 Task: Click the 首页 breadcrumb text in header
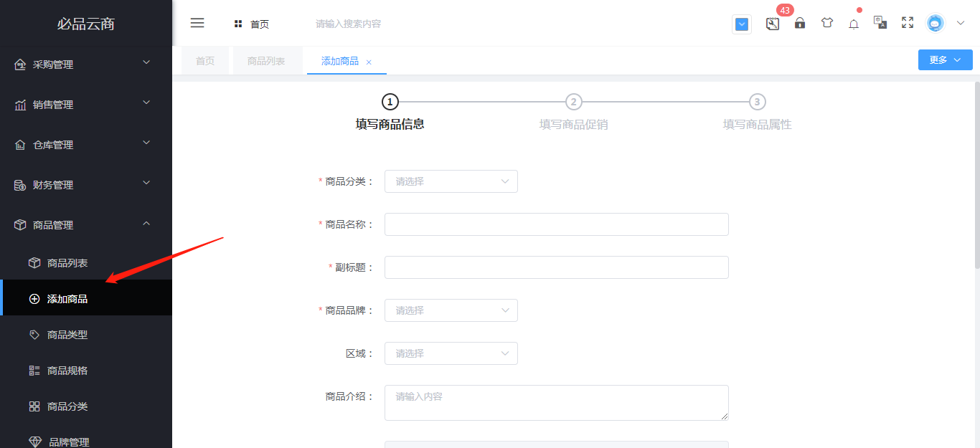[260, 24]
